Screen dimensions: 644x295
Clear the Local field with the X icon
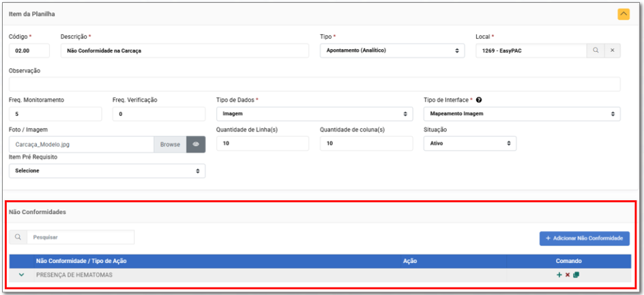[612, 50]
